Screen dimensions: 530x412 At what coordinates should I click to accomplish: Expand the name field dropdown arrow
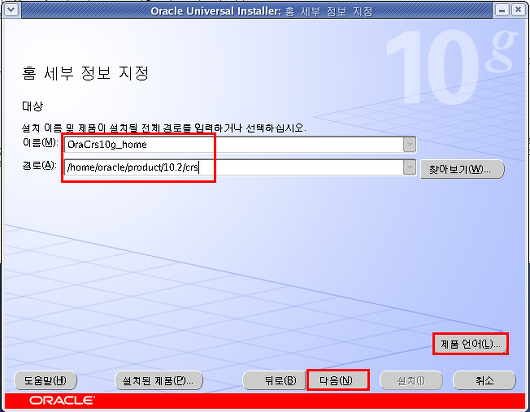click(409, 145)
